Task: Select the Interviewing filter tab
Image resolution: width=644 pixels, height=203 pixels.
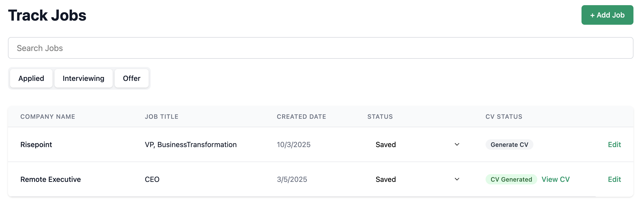Action: tap(83, 78)
